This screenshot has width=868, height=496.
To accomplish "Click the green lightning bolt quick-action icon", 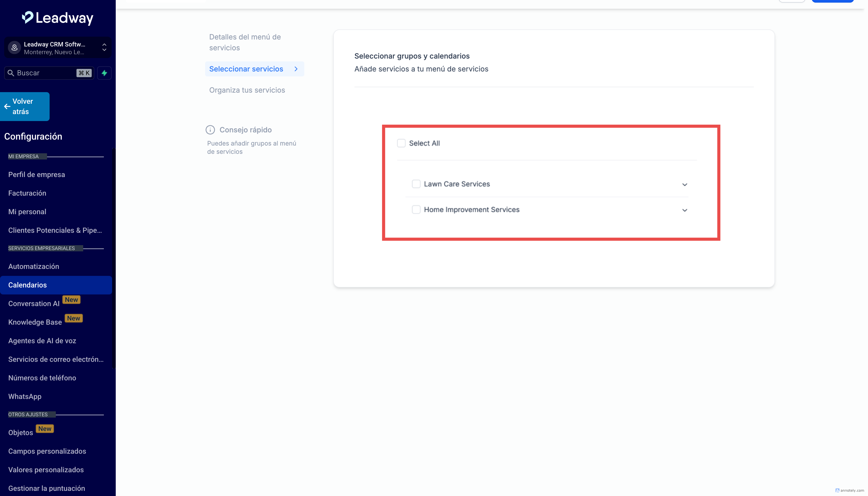I will pos(104,73).
